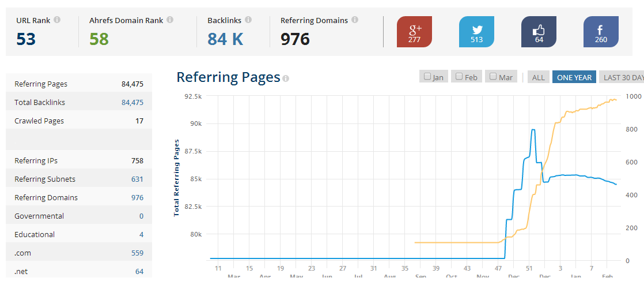Select the LAST 30 DAYS range
The width and height of the screenshot is (644, 285).
coord(622,77)
